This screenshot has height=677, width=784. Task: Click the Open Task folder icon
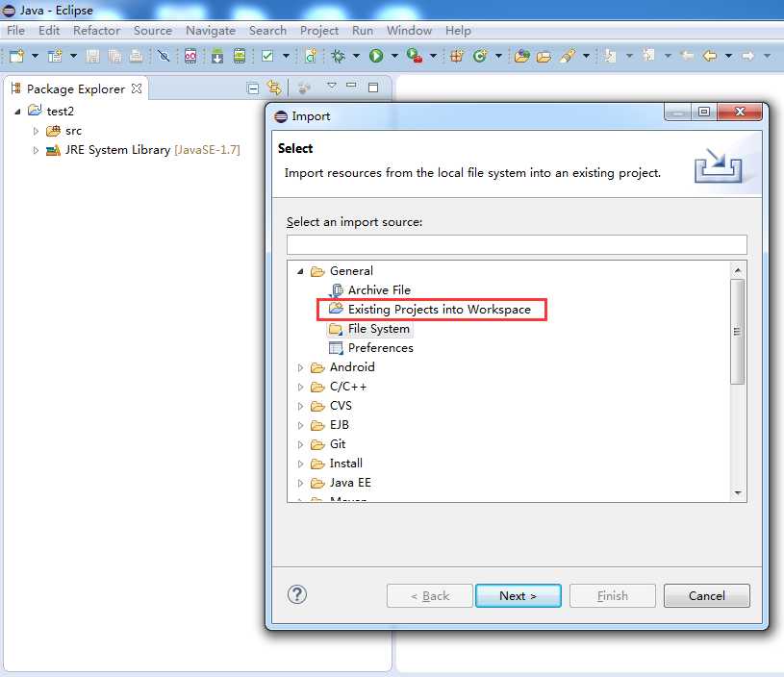(544, 56)
